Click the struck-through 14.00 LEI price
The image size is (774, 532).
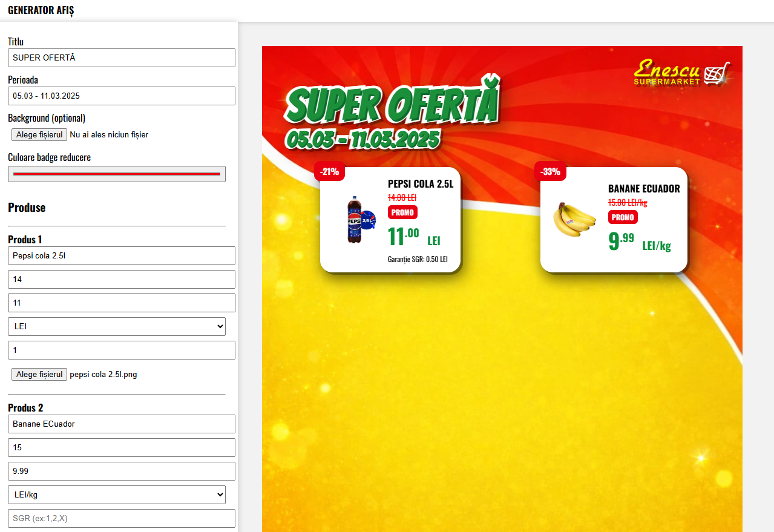coord(402,198)
